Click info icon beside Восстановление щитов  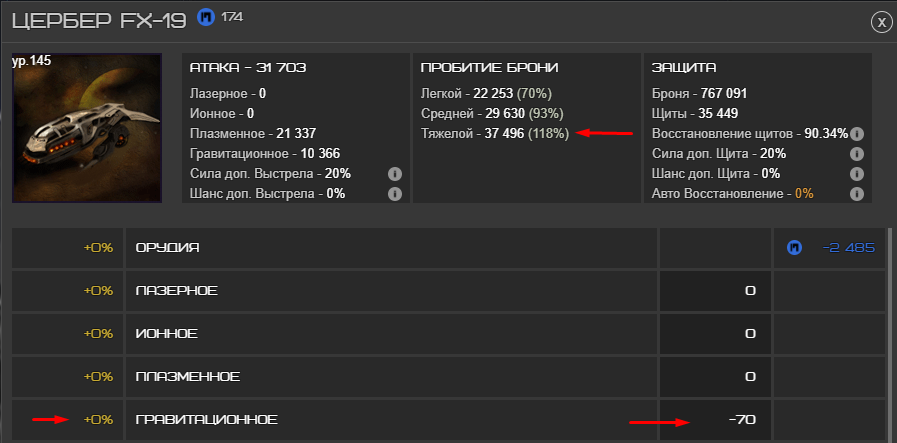pyautogui.click(x=856, y=134)
